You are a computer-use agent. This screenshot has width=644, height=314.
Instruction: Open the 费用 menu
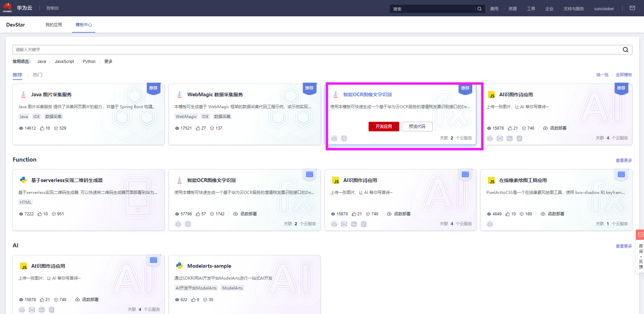tap(494, 9)
